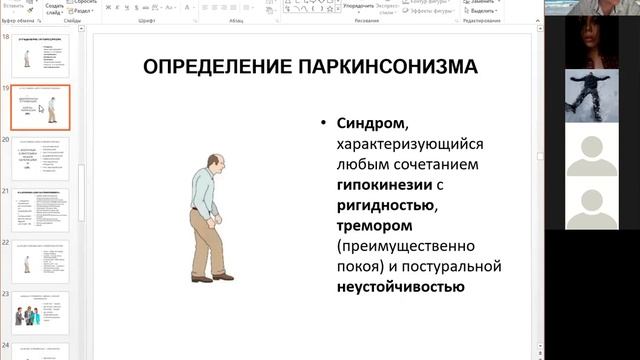
Task: Click first blank avatar participant tile
Action: (592, 149)
